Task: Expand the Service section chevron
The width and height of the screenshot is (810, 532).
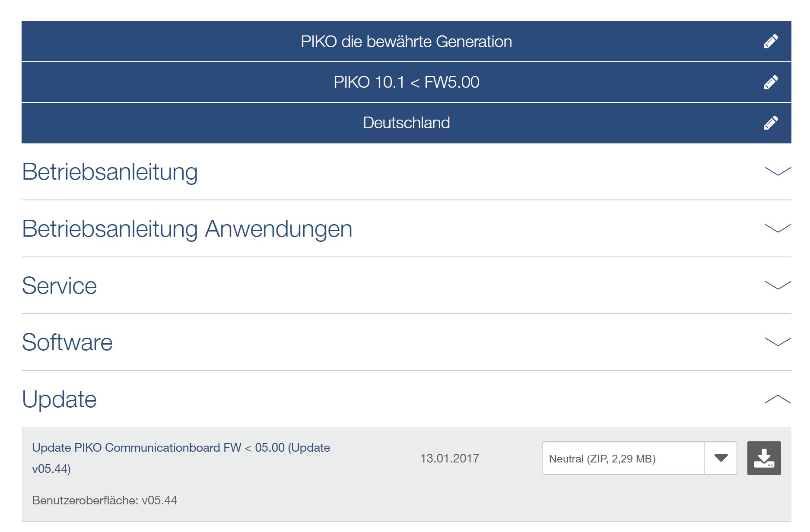Action: pyautogui.click(x=778, y=285)
